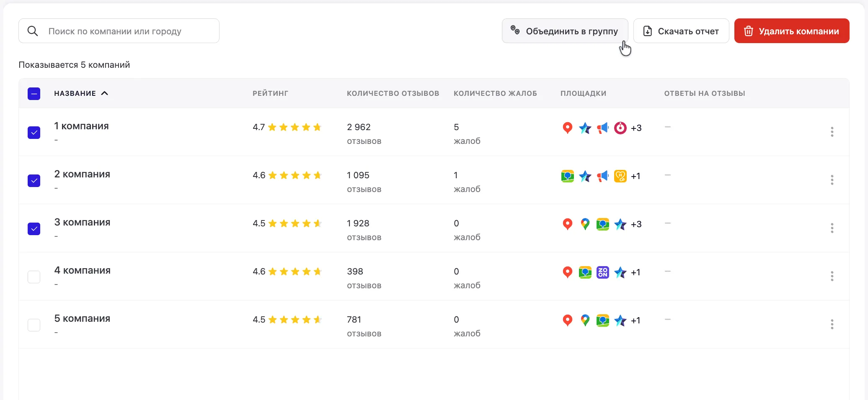Click Удалить компании red button
The height and width of the screenshot is (400, 868).
pyautogui.click(x=792, y=31)
